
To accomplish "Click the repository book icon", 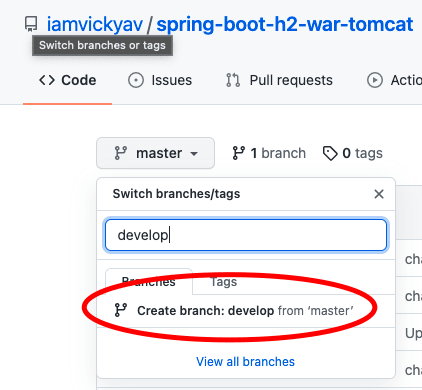I will 31,25.
